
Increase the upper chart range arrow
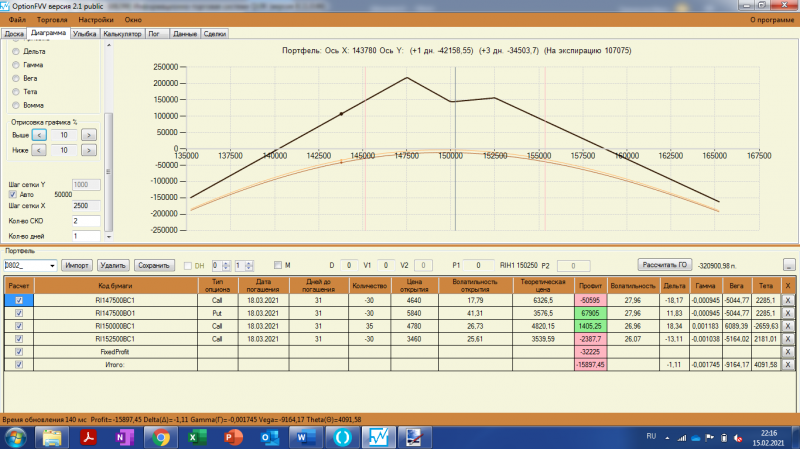(x=89, y=135)
